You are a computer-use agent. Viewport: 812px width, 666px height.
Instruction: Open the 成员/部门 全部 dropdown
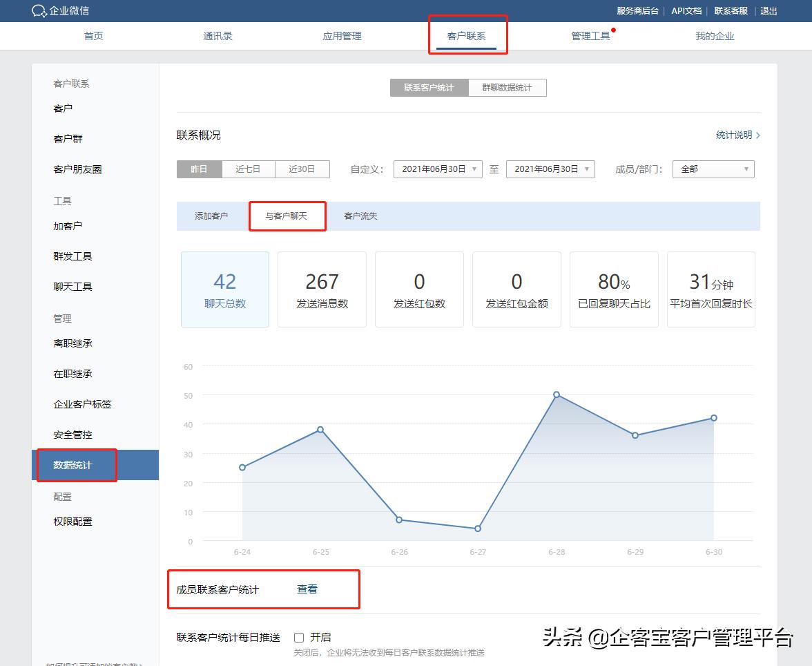click(x=713, y=169)
